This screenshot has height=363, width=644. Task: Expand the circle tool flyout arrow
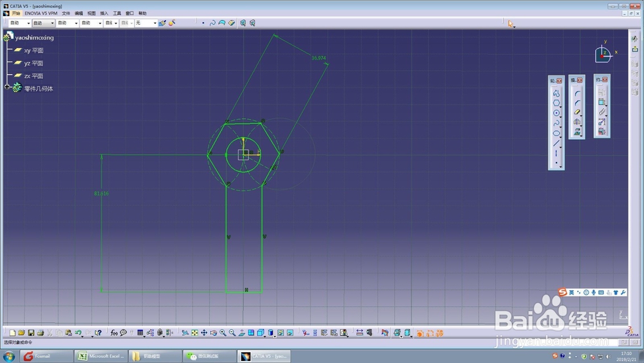coord(561,117)
